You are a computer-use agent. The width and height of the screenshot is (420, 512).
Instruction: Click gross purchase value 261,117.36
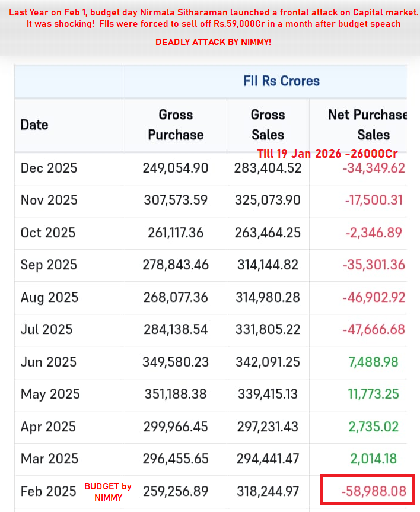pos(176,233)
